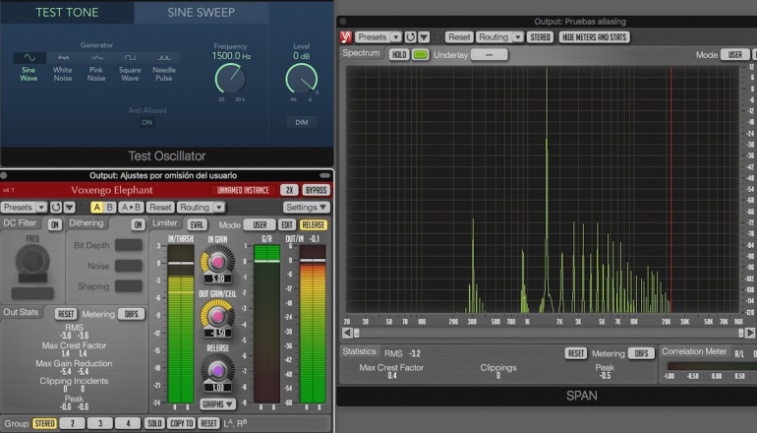Toggle the Dithering ON switch
The height and width of the screenshot is (433, 757).
[138, 224]
